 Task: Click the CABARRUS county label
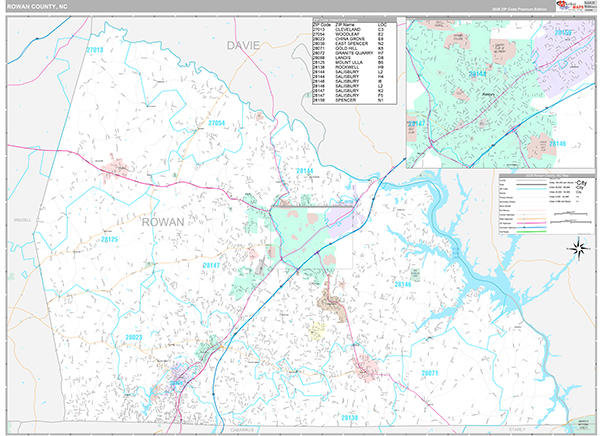tap(242, 430)
